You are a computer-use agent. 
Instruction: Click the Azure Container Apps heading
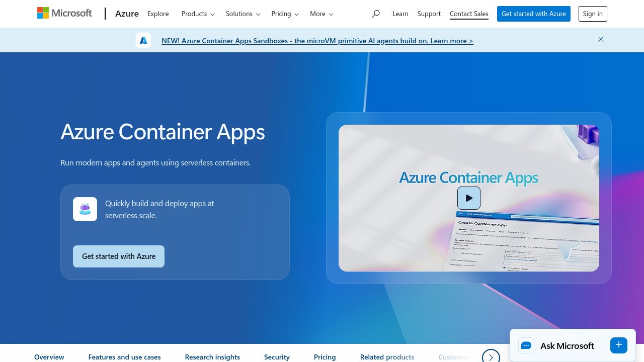click(x=163, y=132)
